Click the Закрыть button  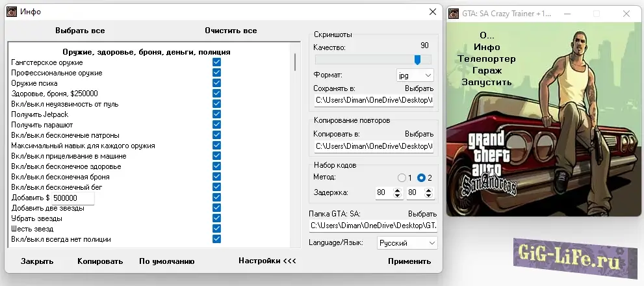click(x=37, y=261)
